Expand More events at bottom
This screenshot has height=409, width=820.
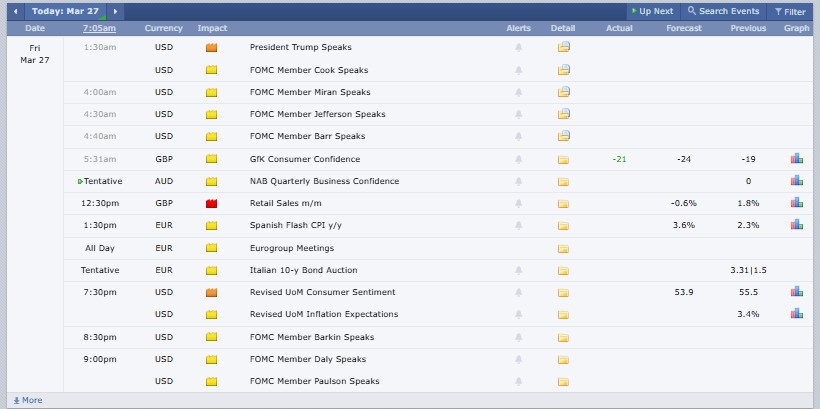(x=28, y=400)
